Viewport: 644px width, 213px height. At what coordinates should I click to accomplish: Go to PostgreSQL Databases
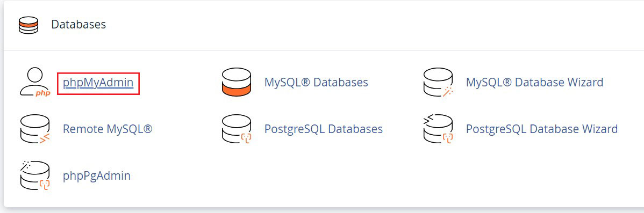[324, 129]
